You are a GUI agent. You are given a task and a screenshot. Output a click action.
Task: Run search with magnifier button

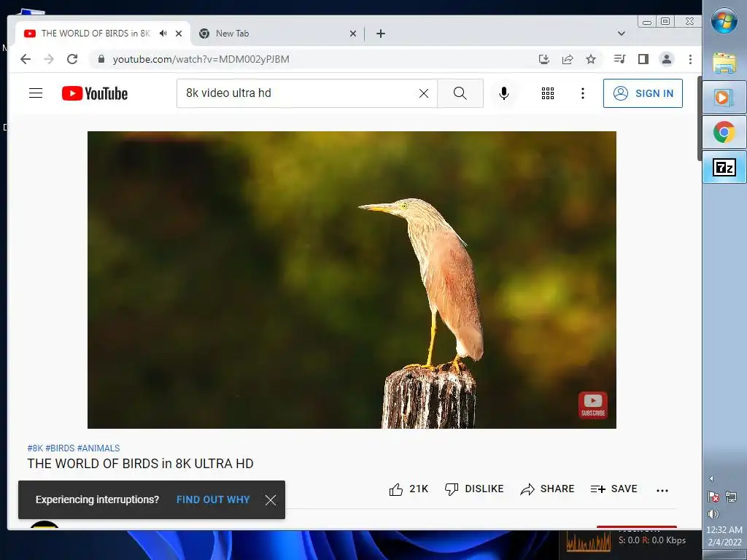[460, 93]
